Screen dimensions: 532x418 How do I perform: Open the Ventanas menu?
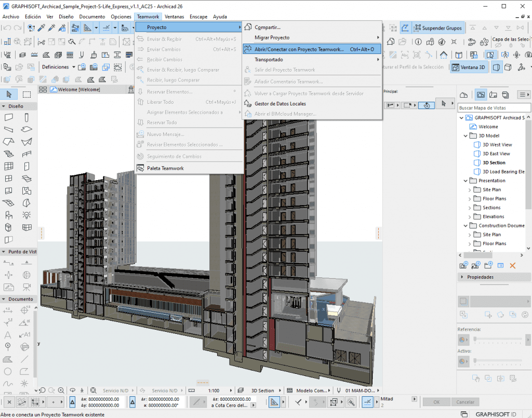(174, 17)
